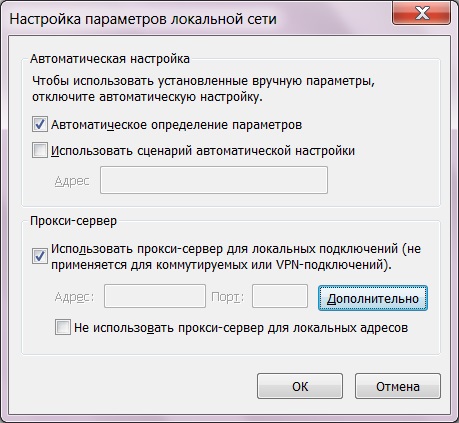Check 'Не использовать прокси-сервер для локальных адресов'

click(63, 327)
